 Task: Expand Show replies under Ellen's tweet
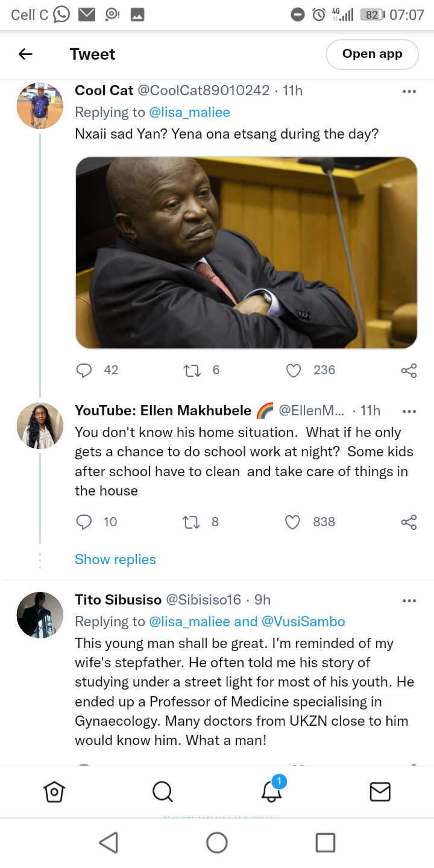point(115,559)
